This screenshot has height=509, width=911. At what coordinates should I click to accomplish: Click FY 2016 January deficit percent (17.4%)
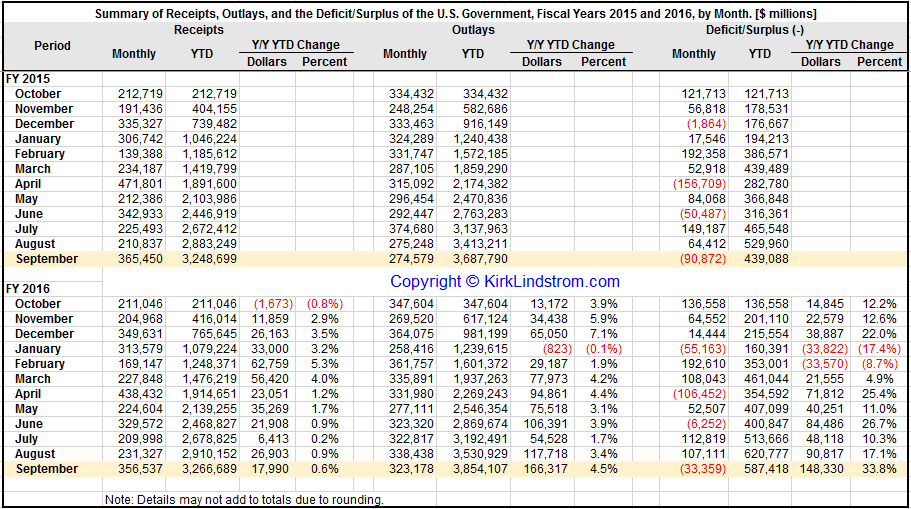[879, 349]
